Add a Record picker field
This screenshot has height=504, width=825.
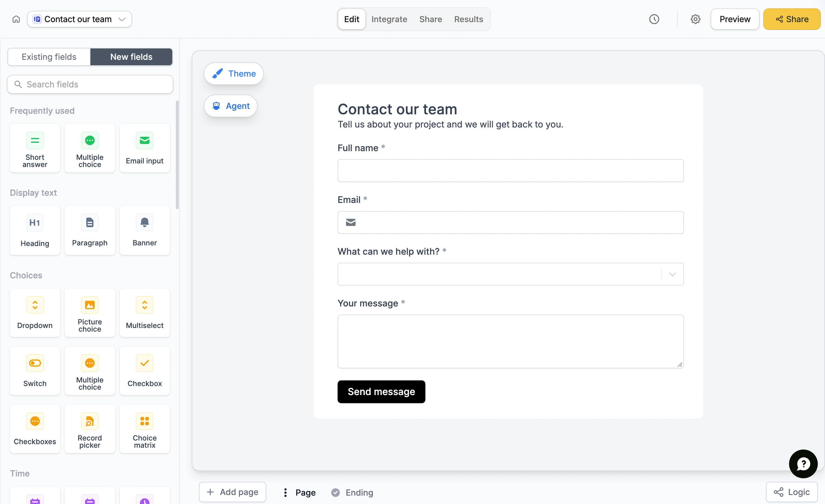pos(90,429)
